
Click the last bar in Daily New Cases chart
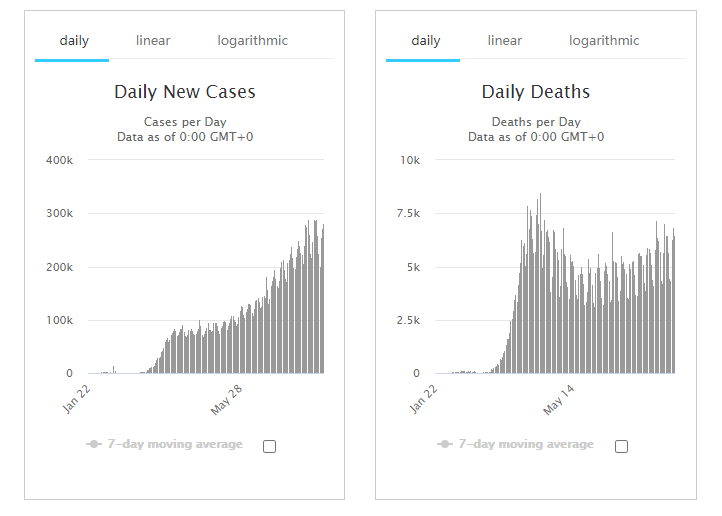pyautogui.click(x=323, y=298)
